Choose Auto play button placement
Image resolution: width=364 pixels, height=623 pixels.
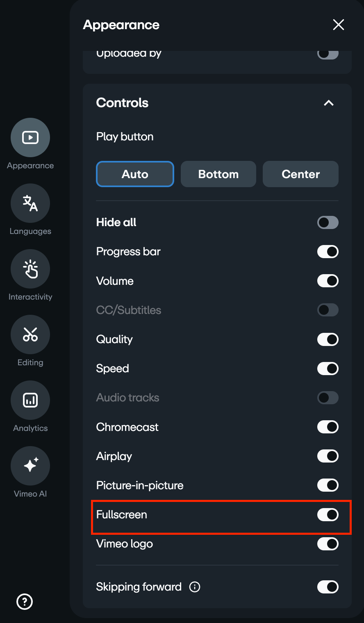pyautogui.click(x=135, y=174)
